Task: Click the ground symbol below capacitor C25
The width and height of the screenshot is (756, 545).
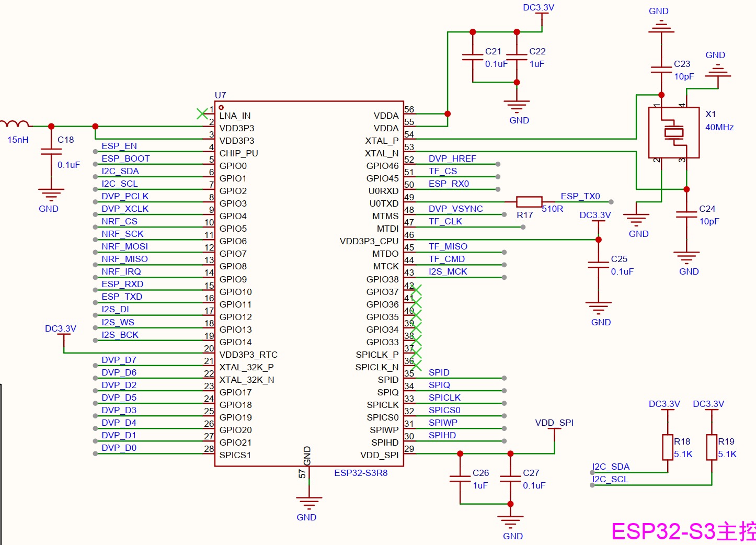Action: pos(599,308)
